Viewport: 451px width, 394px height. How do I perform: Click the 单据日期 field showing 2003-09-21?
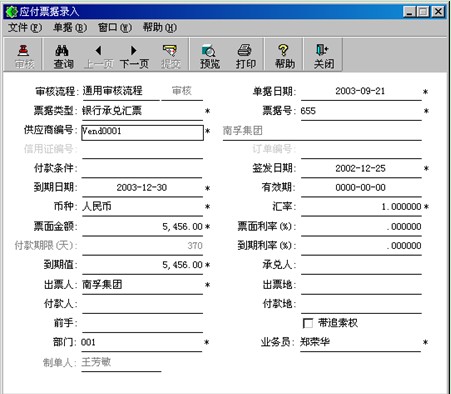[361, 91]
